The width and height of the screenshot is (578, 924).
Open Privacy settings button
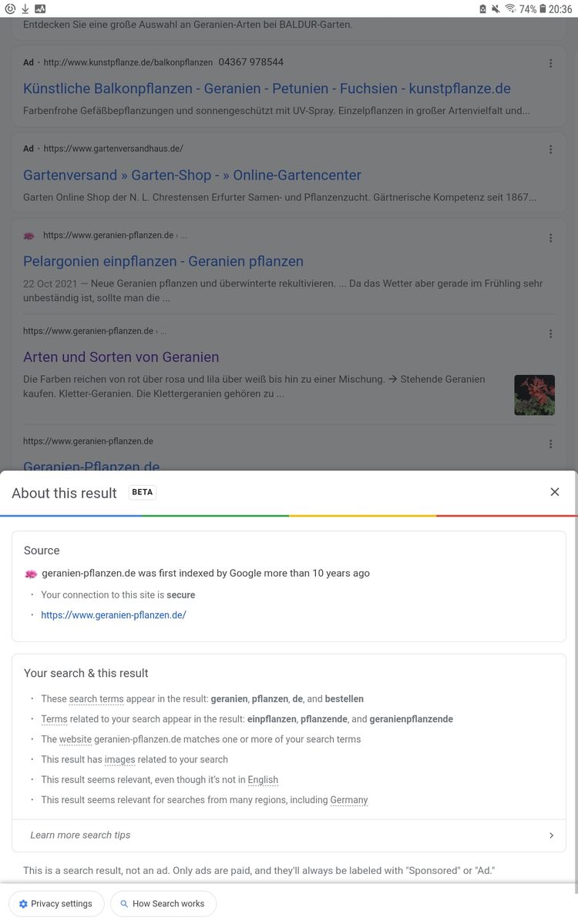(55, 903)
